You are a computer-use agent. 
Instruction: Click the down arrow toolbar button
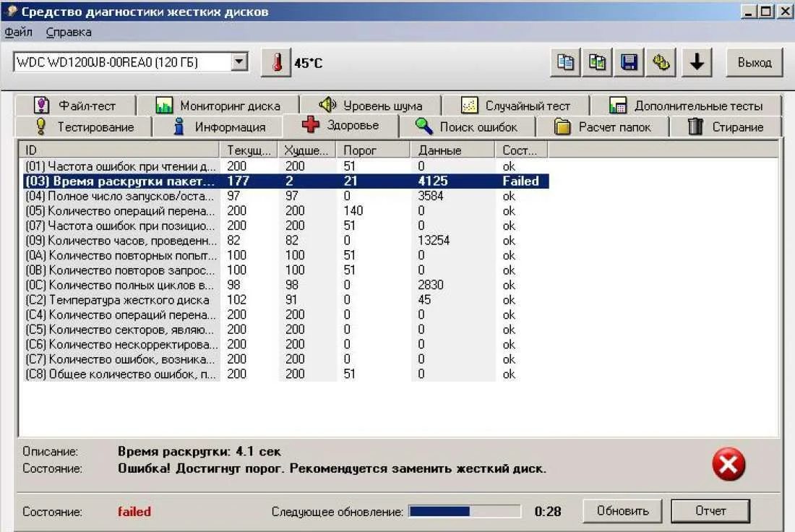[697, 63]
